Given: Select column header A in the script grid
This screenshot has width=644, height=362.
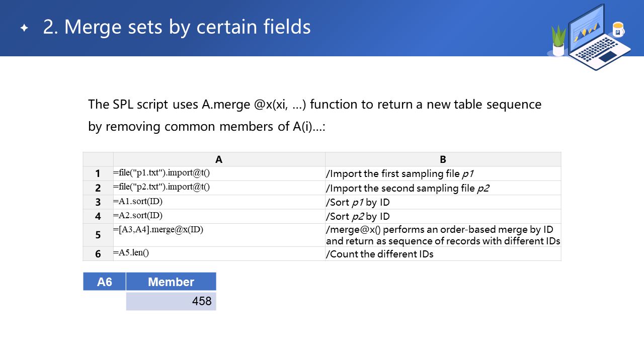Looking at the screenshot, I should pyautogui.click(x=219, y=159).
